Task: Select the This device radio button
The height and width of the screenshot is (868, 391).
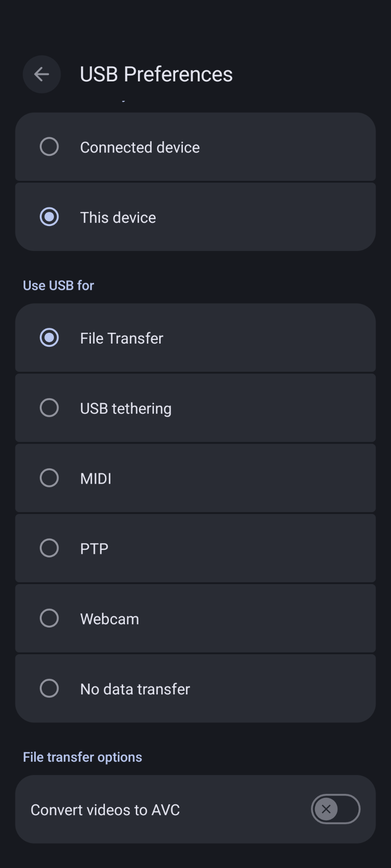Action: [49, 217]
